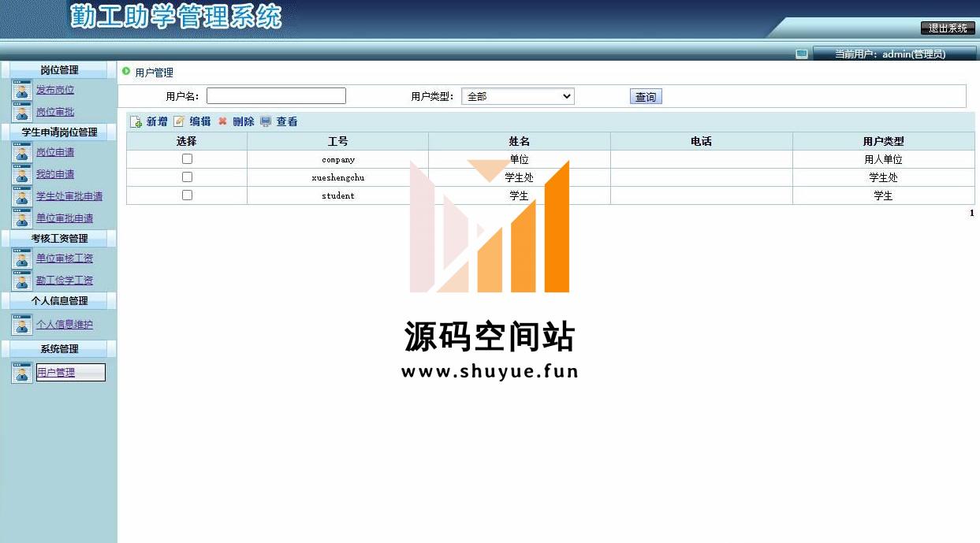Click the red 删除 (delete) icon
Screen dimensions: 980x543
[222, 121]
